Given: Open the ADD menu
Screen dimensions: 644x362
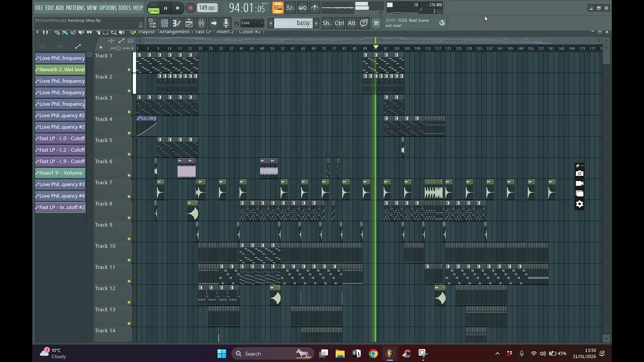Looking at the screenshot, I should [x=60, y=8].
